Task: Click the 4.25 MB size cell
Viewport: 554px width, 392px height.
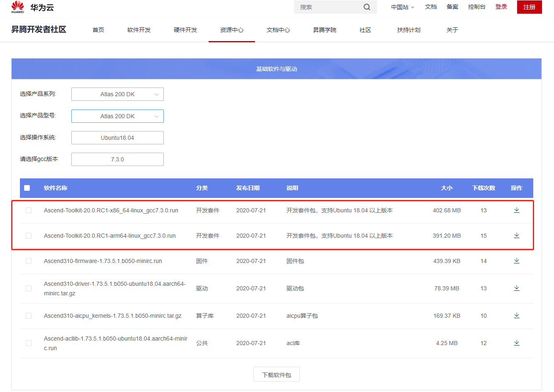Action: [x=447, y=343]
